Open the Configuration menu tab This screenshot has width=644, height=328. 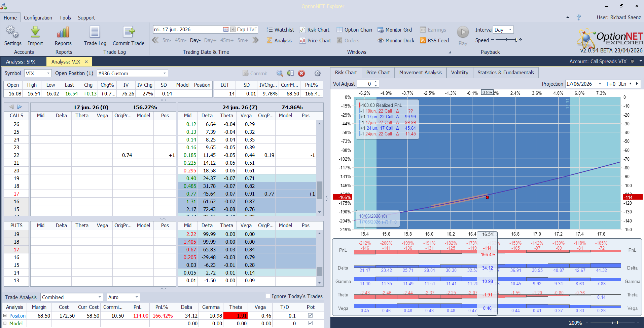tap(38, 18)
